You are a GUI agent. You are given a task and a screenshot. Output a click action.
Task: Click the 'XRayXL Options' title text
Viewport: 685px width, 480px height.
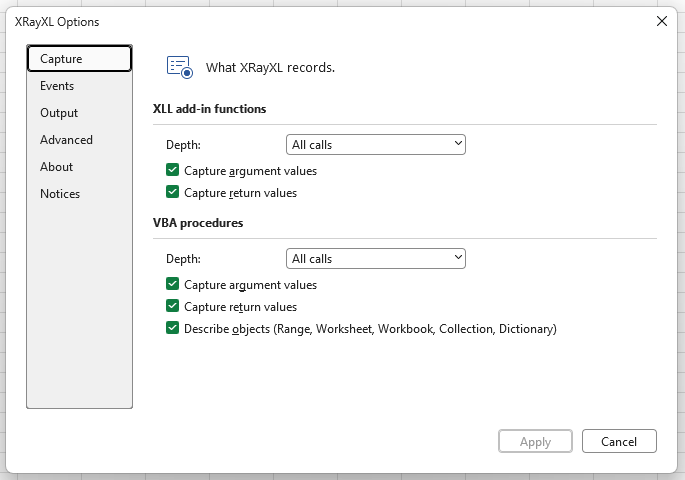(x=57, y=22)
